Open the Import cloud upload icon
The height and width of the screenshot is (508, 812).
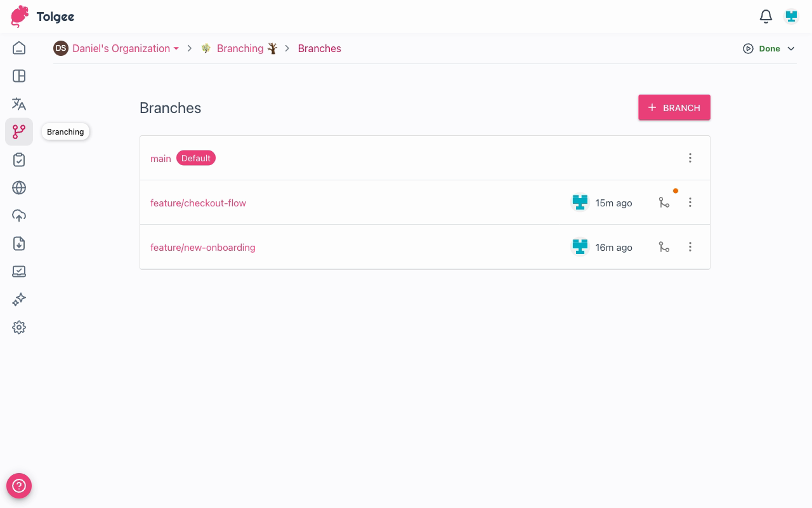tap(19, 216)
